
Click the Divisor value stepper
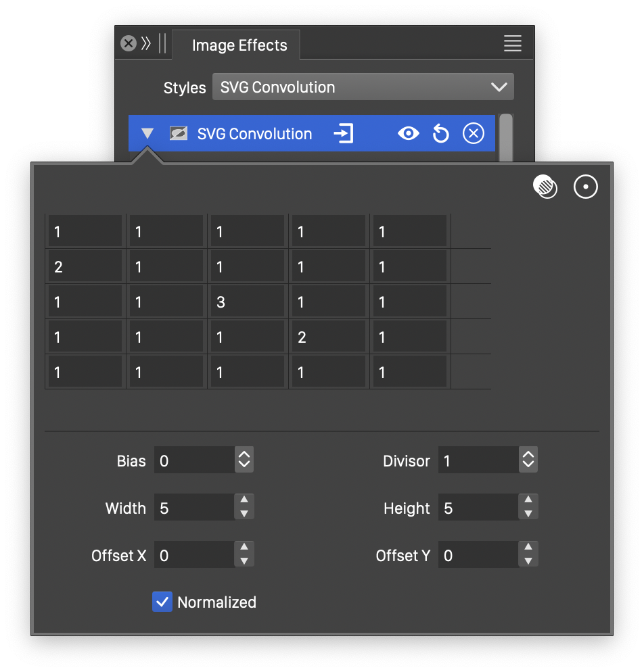tap(528, 460)
